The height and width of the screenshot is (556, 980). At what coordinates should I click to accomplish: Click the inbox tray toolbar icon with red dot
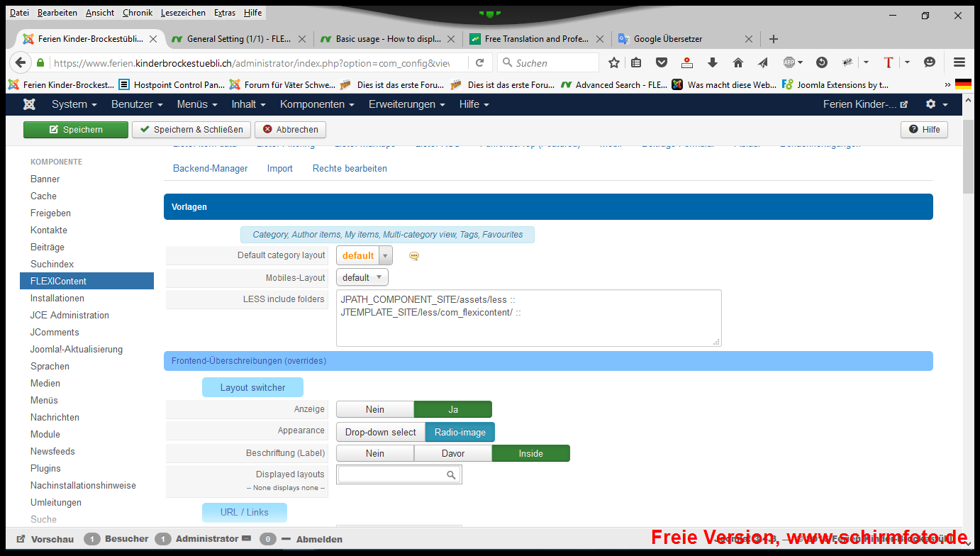686,62
